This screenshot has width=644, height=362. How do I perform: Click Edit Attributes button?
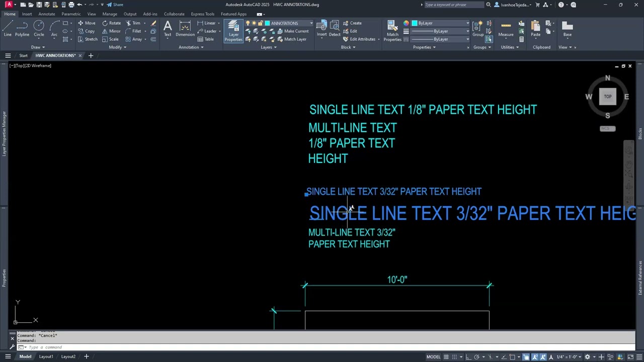pyautogui.click(x=359, y=39)
